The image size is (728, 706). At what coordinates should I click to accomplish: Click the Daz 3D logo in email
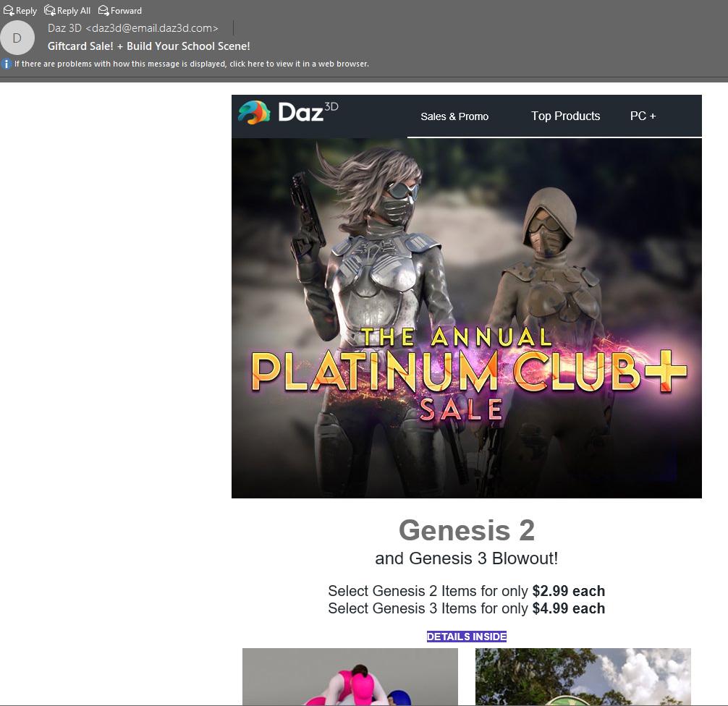[x=288, y=112]
